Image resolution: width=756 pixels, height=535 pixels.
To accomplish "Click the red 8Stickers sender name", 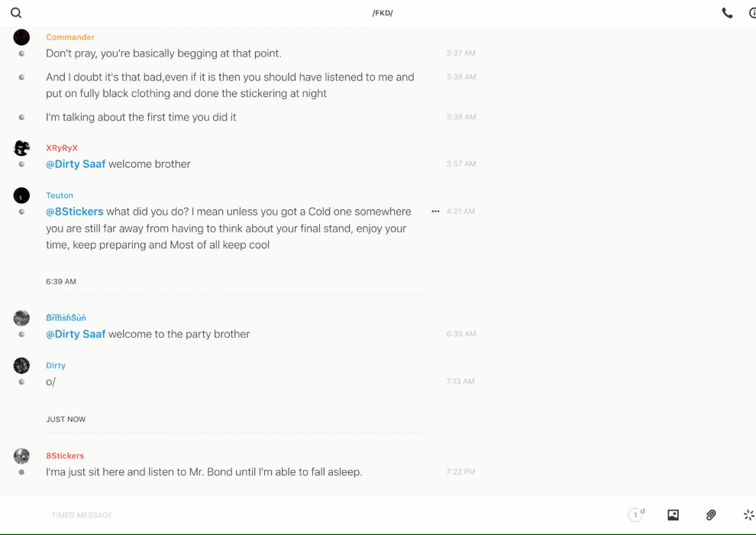I will point(65,456).
